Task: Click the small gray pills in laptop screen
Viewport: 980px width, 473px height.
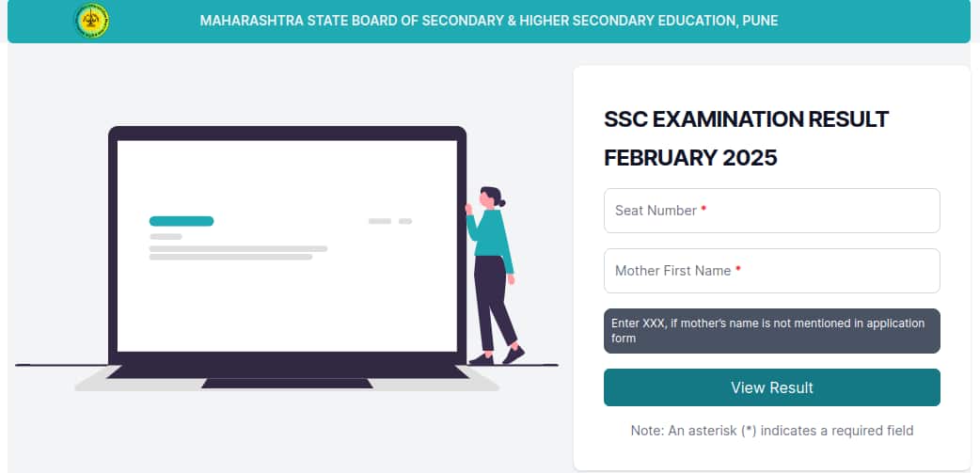Action: point(390,221)
